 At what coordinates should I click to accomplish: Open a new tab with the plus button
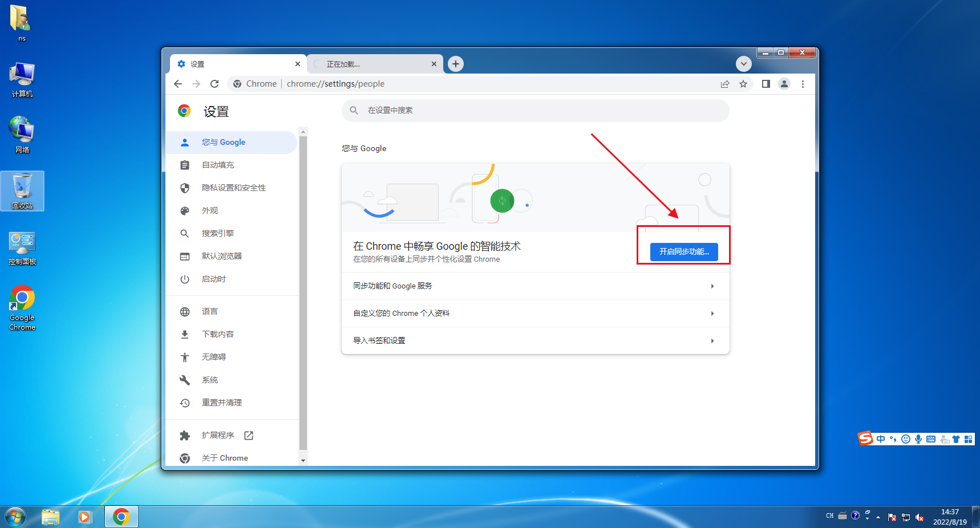pyautogui.click(x=455, y=64)
